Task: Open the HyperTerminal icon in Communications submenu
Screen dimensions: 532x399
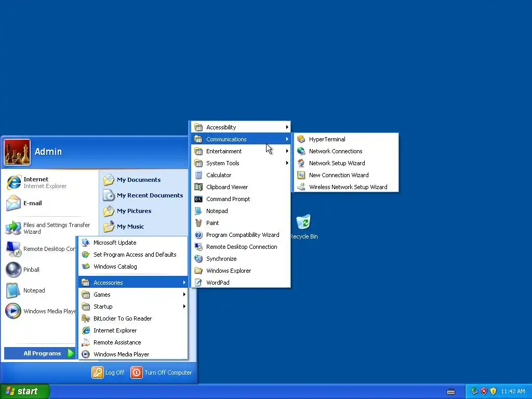Action: 301,139
